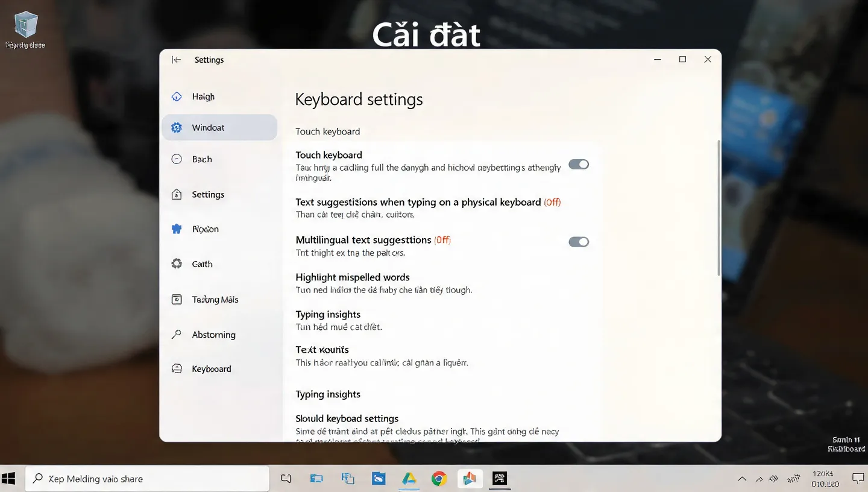This screenshot has height=492, width=868.
Task: Open Google Drive icon in taskbar
Action: point(409,479)
